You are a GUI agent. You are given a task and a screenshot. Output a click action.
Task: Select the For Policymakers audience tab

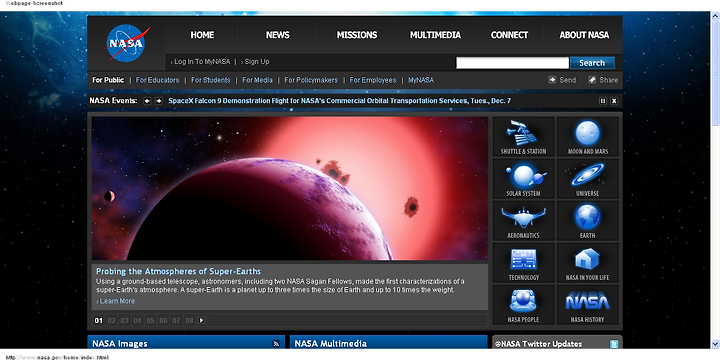point(311,80)
